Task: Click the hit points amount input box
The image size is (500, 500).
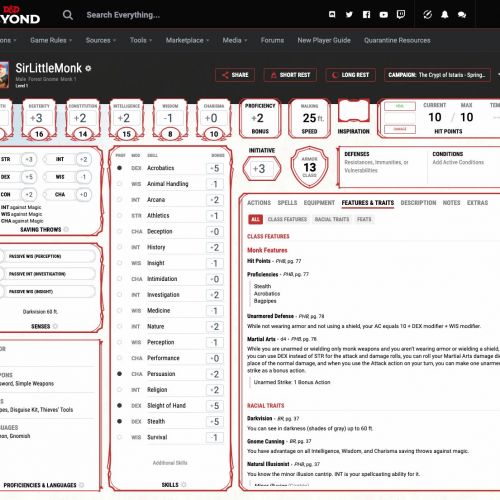Action: coord(400,118)
